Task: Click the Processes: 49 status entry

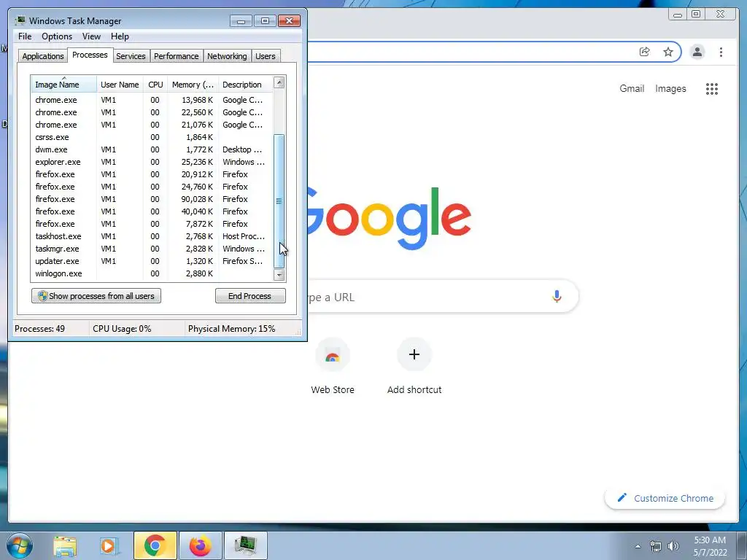Action: tap(39, 329)
